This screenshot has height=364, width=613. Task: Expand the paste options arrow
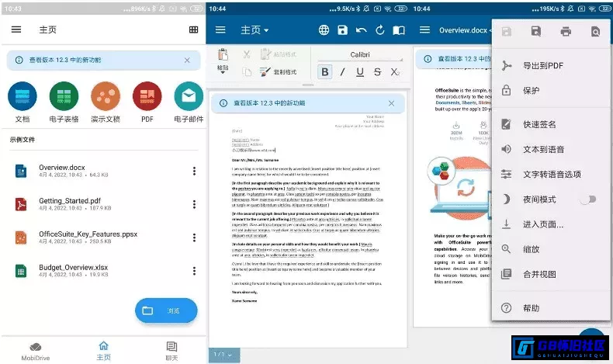(223, 72)
